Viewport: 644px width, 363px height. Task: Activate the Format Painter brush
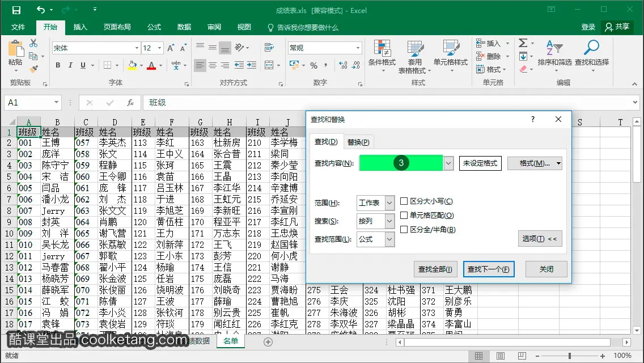[33, 68]
